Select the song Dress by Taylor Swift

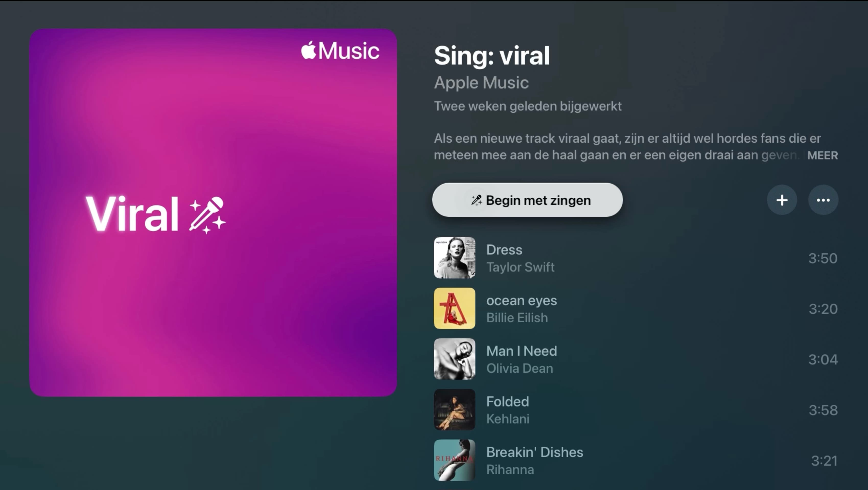pos(636,258)
